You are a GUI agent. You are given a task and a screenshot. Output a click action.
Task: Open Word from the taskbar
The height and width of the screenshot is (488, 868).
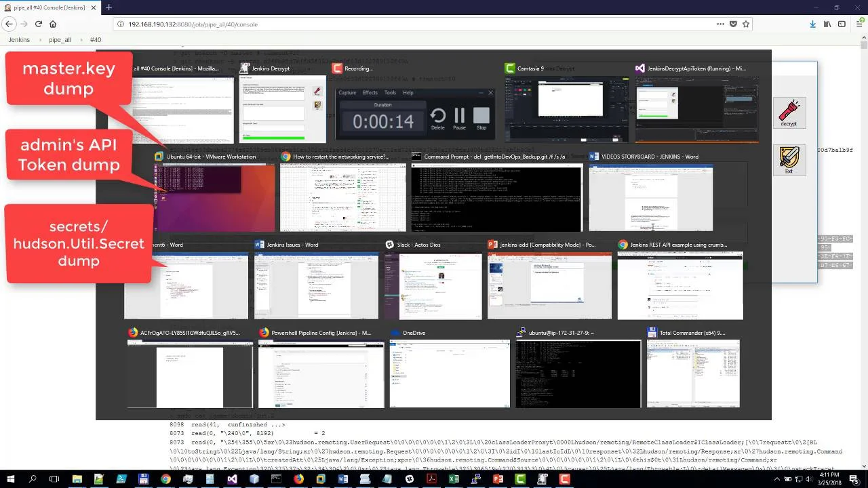point(342,479)
